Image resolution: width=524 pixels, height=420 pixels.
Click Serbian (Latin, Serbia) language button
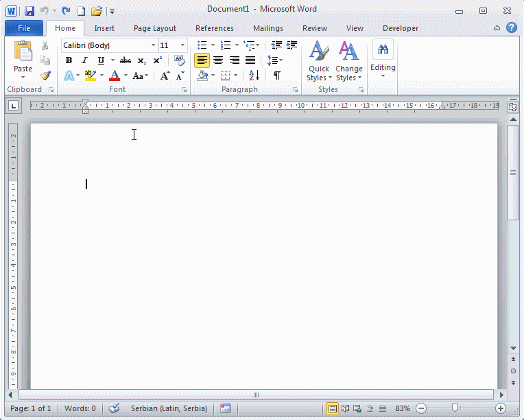169,408
